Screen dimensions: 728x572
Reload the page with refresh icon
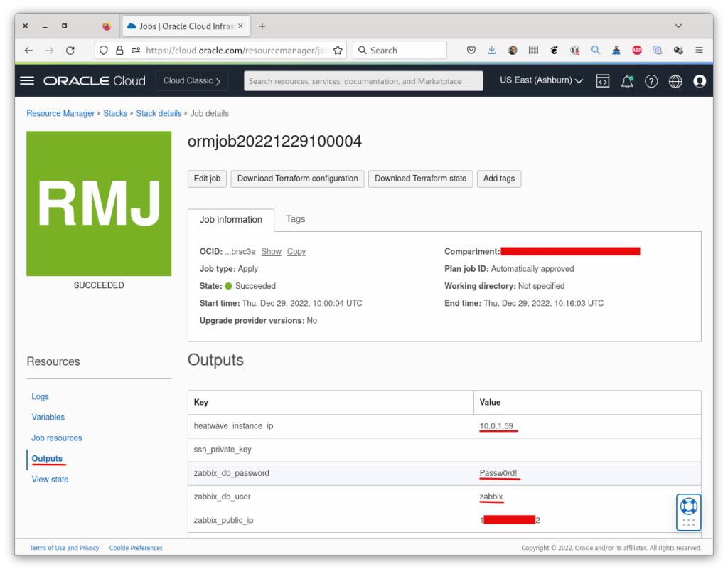(x=70, y=51)
